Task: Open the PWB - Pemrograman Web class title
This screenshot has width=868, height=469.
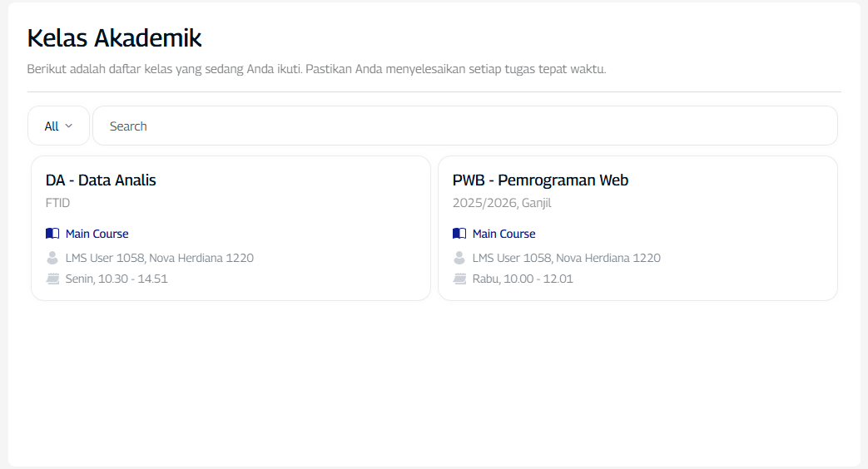Action: click(540, 180)
